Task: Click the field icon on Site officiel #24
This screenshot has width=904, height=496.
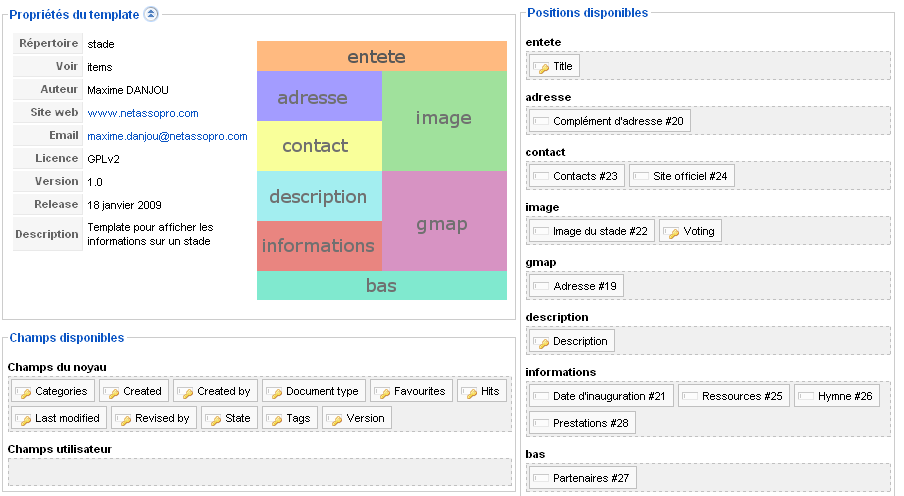Action: (641, 176)
